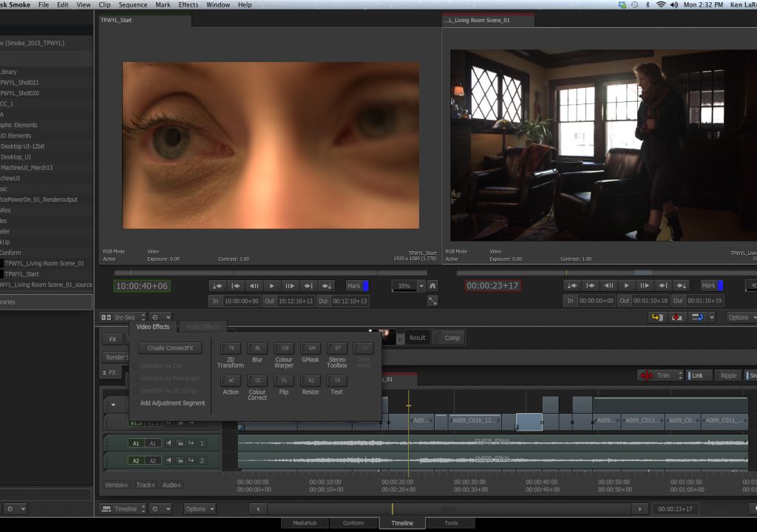Image resolution: width=757 pixels, height=532 pixels.
Task: Apply the 2D Transform effect button
Action: coord(231,348)
